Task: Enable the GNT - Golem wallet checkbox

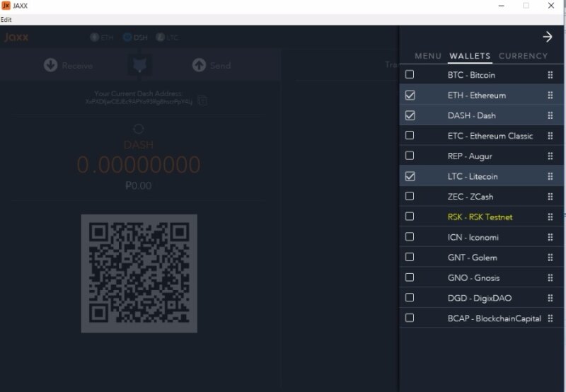Action: pyautogui.click(x=410, y=258)
